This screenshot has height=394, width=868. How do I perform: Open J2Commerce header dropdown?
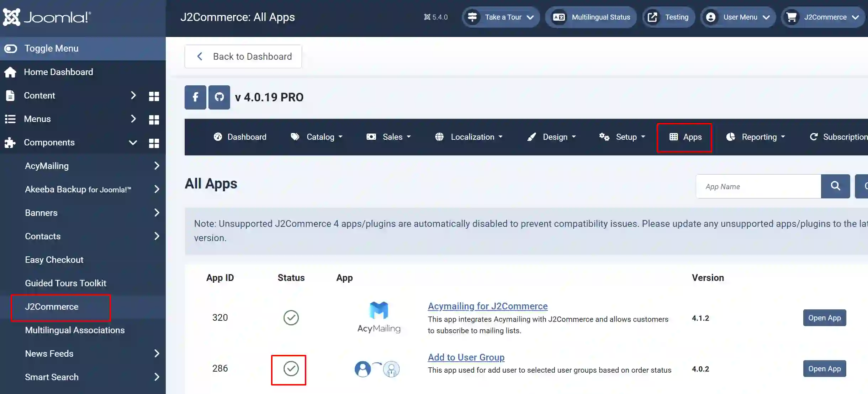[x=823, y=17]
